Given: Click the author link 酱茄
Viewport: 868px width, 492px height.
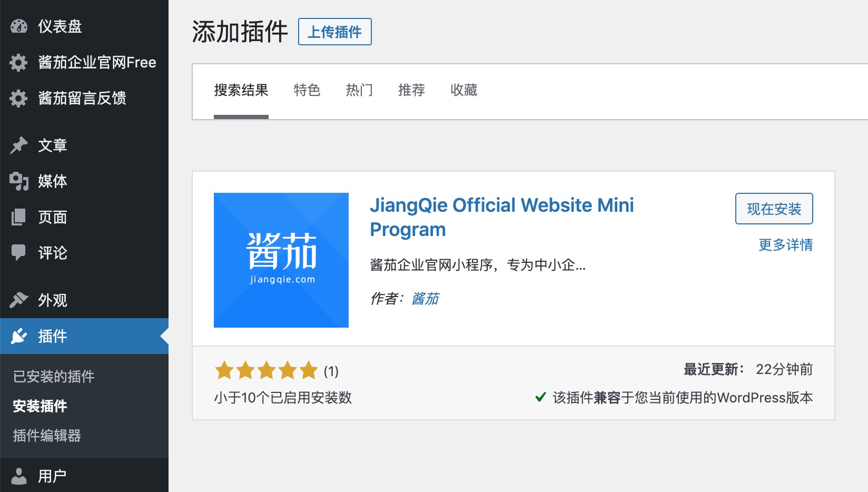Looking at the screenshot, I should 426,299.
